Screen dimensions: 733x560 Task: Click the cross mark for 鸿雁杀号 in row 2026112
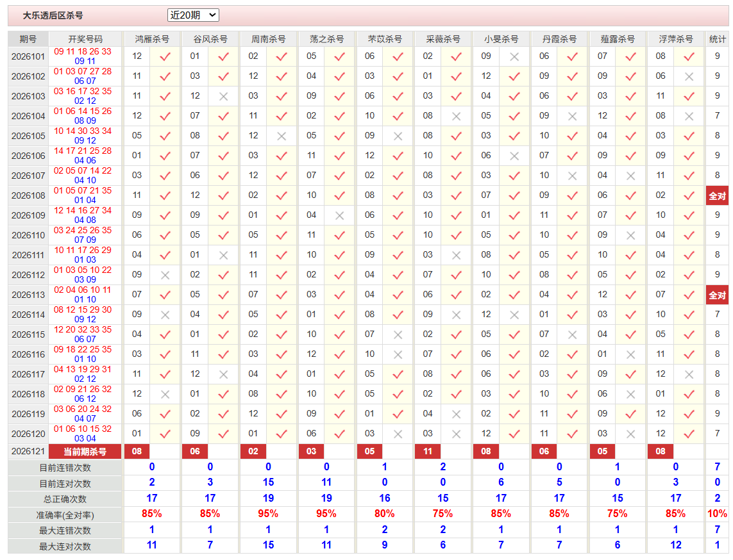165,276
